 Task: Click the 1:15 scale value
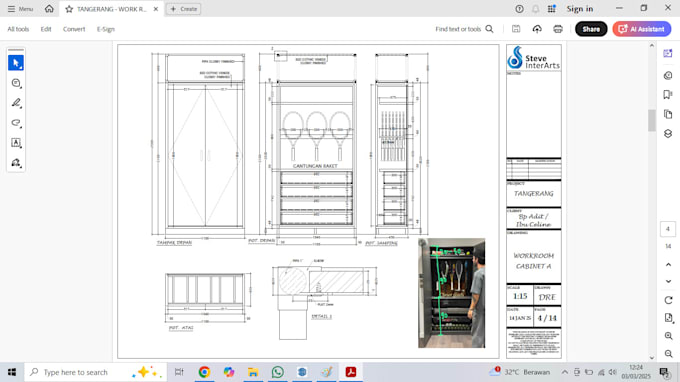tap(520, 297)
